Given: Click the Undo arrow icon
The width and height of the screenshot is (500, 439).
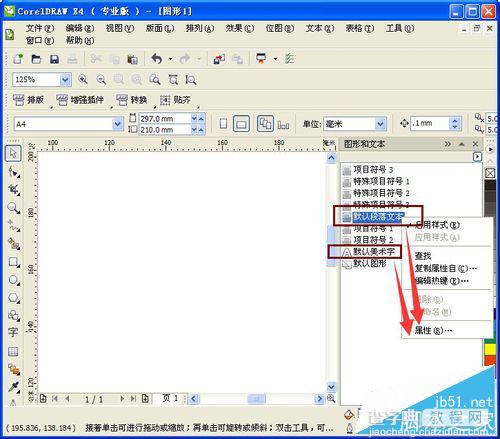Looking at the screenshot, I should (156, 59).
